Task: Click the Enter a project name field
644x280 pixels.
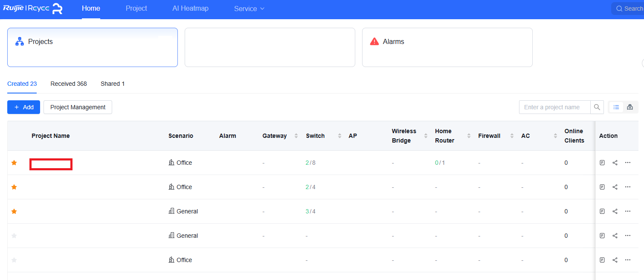Action: pyautogui.click(x=554, y=107)
